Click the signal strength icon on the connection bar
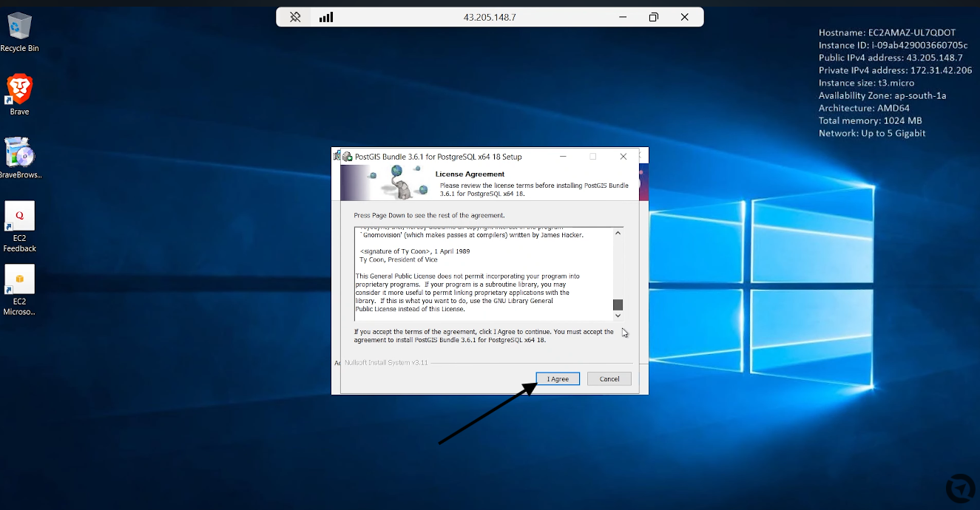Screen dimensions: 980x510 point(326,17)
